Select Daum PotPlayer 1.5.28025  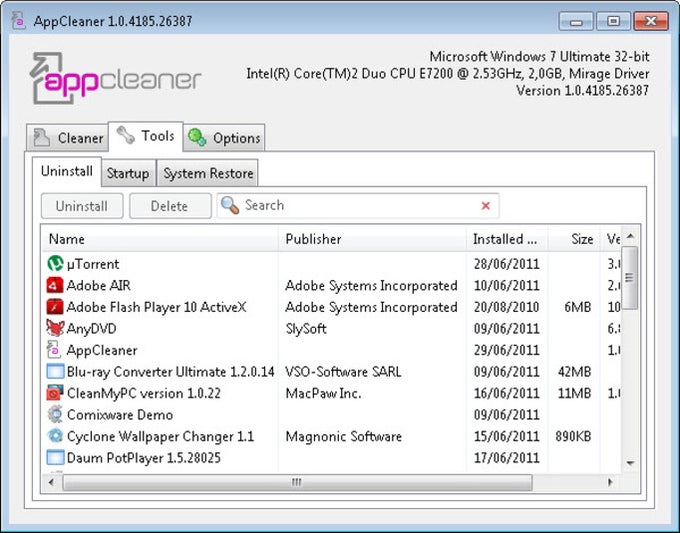point(144,458)
